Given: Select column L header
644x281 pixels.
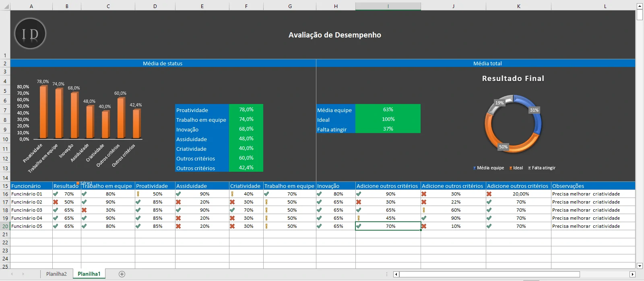Looking at the screenshot, I should pos(605,6).
